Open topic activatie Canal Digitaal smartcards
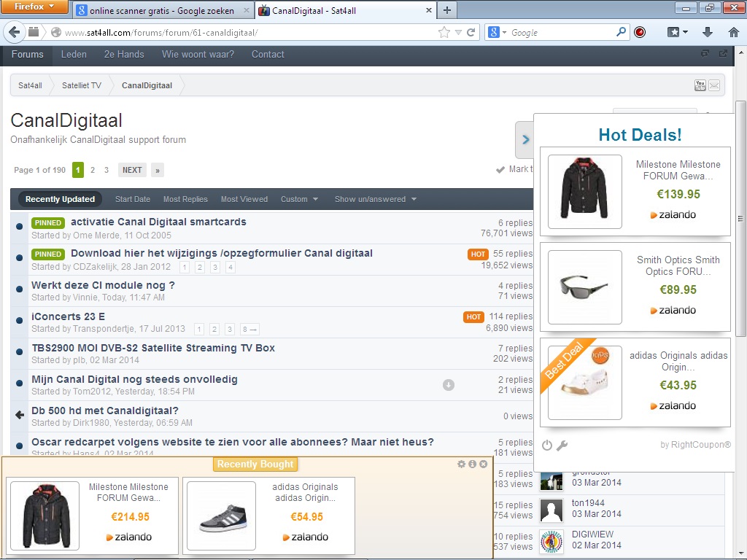The width and height of the screenshot is (747, 560). tap(158, 222)
